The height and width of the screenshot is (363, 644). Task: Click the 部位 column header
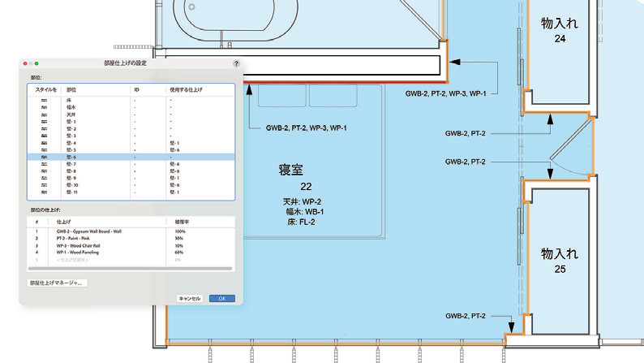(x=71, y=89)
